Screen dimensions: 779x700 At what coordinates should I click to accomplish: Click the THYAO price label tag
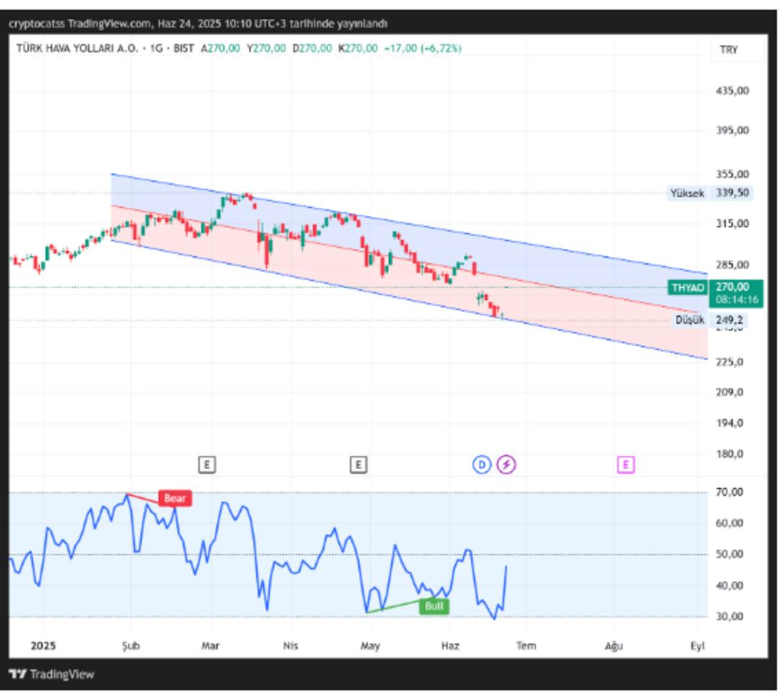(x=687, y=287)
